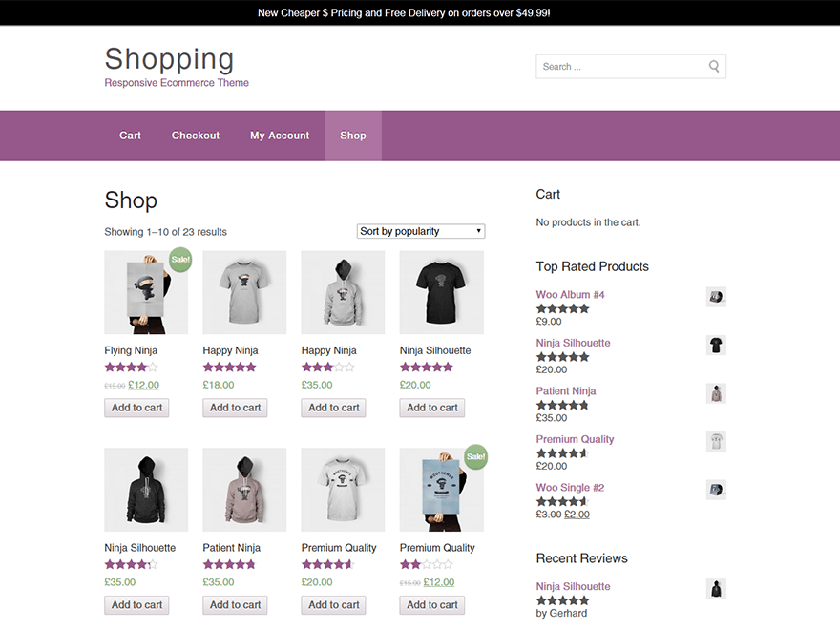
Task: Click the Woo Single #2 sidebar thumbnail
Action: [x=716, y=490]
